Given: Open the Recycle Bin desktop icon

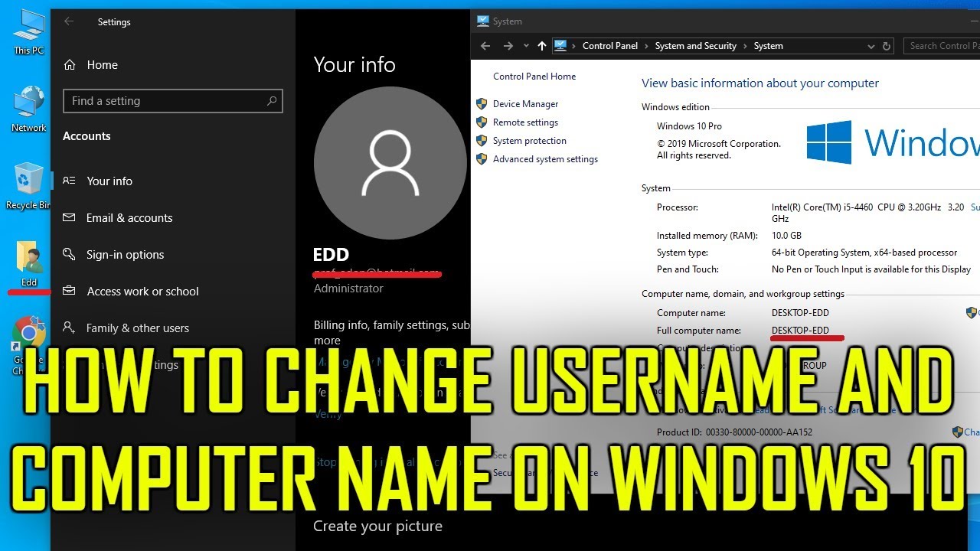Looking at the screenshot, I should pyautogui.click(x=28, y=185).
